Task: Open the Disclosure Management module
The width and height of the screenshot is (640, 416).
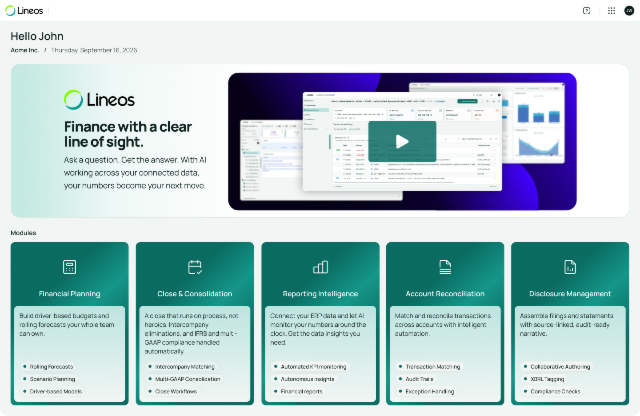Action: coord(570,323)
